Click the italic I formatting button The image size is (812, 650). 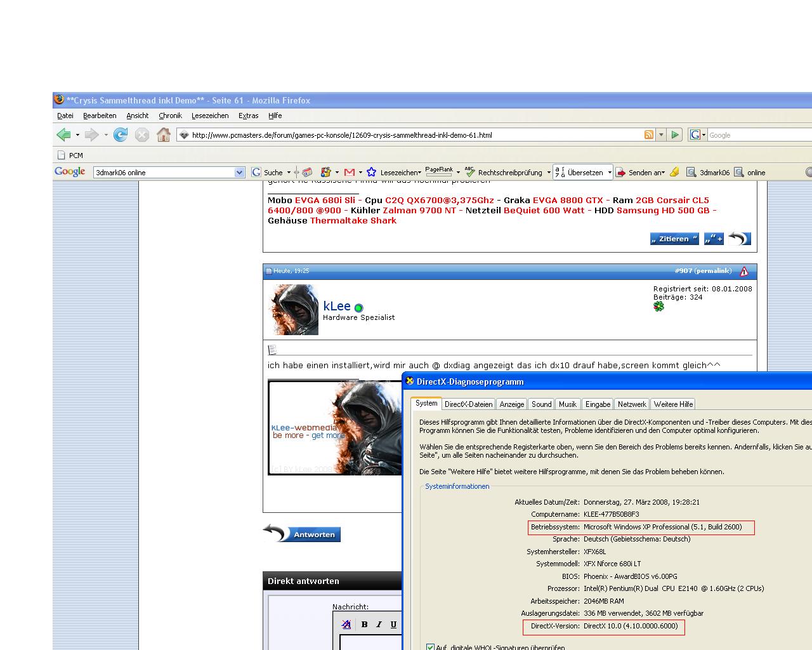379,625
